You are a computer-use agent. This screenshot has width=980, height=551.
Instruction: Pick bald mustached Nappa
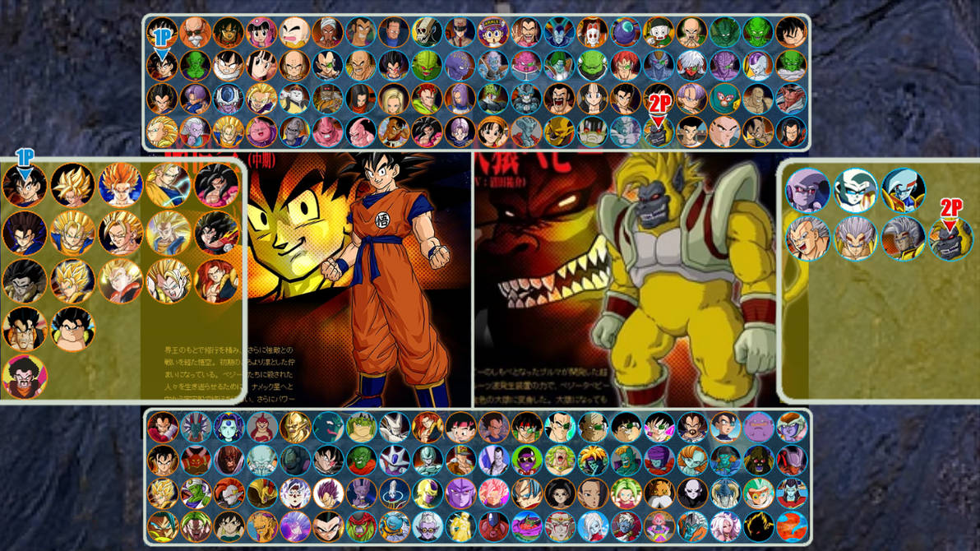(361, 66)
